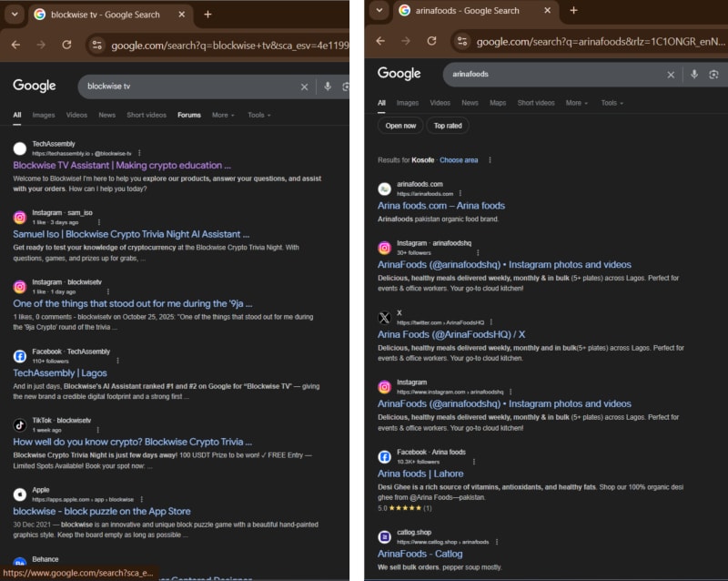
Task: Open options for Apple blockwise result
Action: coord(141,499)
